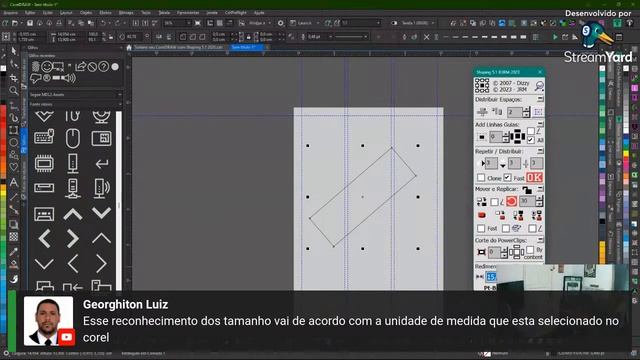
Task: Select the Zoom tool in the toolbox
Action: click(x=14, y=90)
